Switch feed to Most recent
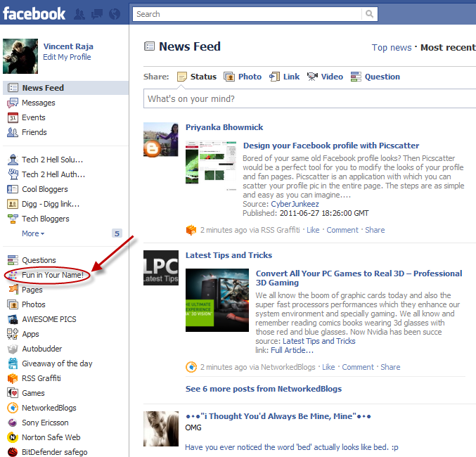 click(x=448, y=47)
